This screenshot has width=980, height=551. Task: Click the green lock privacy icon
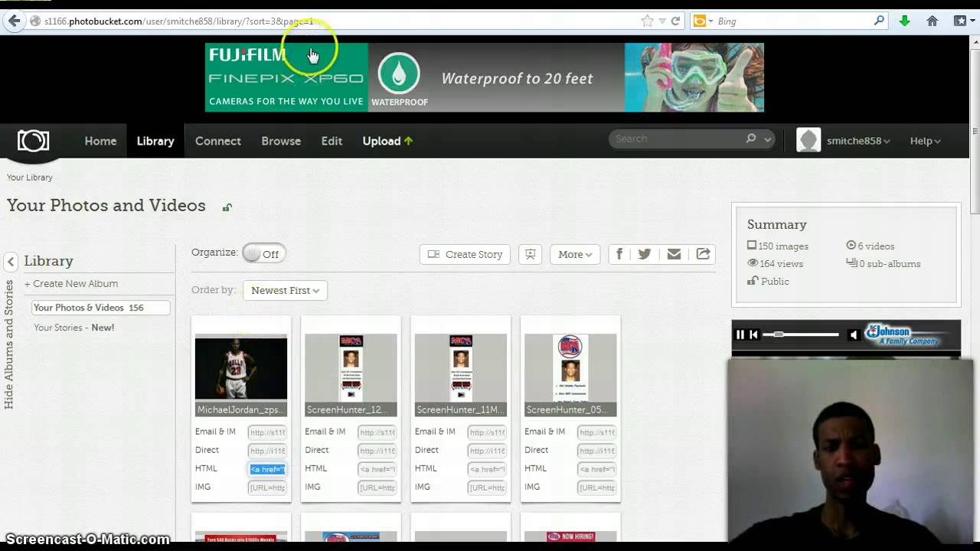point(227,207)
